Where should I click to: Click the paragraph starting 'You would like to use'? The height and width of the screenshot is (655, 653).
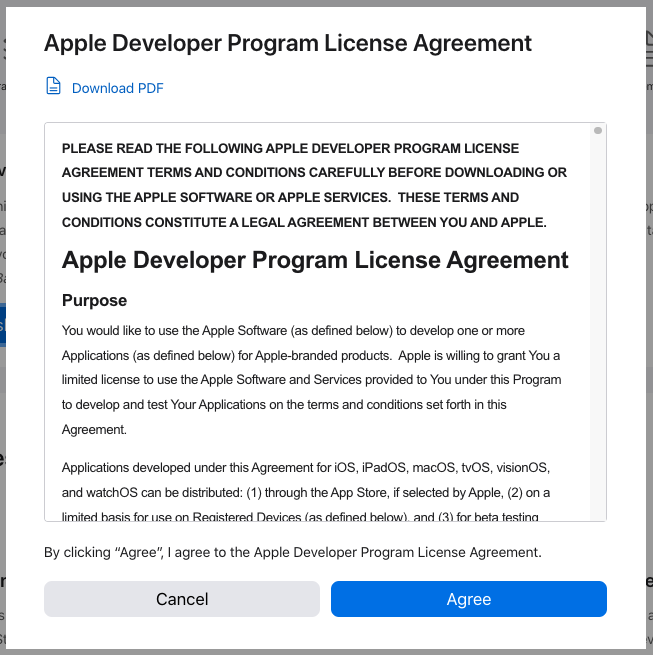tap(312, 380)
